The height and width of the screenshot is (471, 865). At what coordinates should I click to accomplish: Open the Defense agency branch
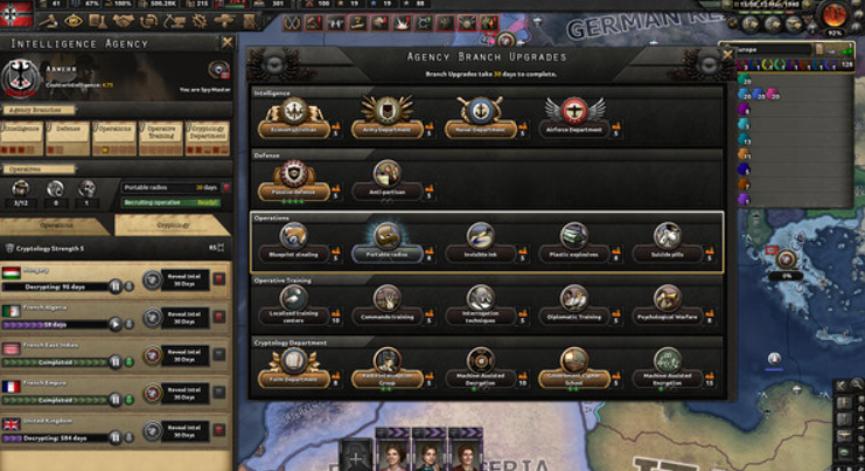point(68,138)
